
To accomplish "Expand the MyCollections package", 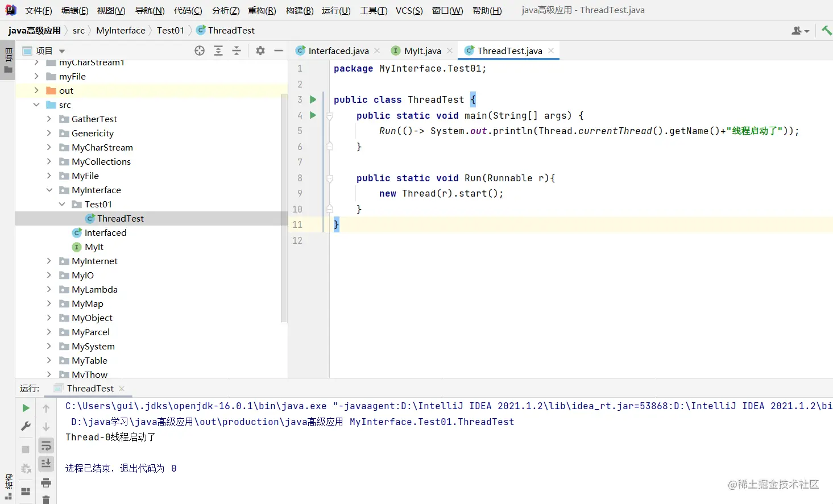I will point(49,161).
